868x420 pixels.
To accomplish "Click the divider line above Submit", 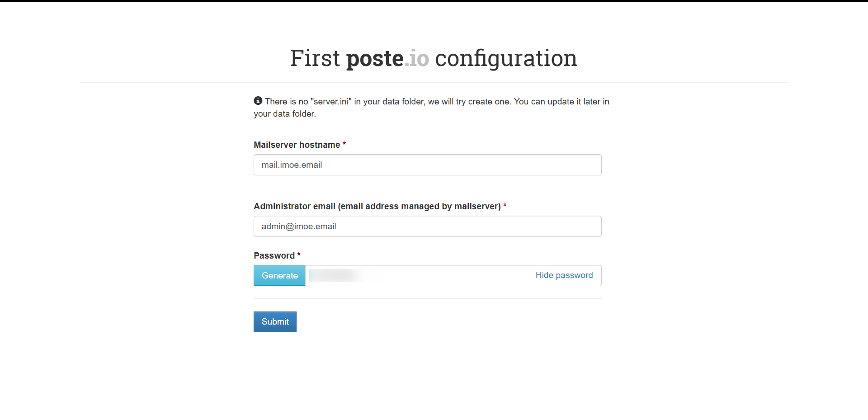I will pyautogui.click(x=427, y=298).
